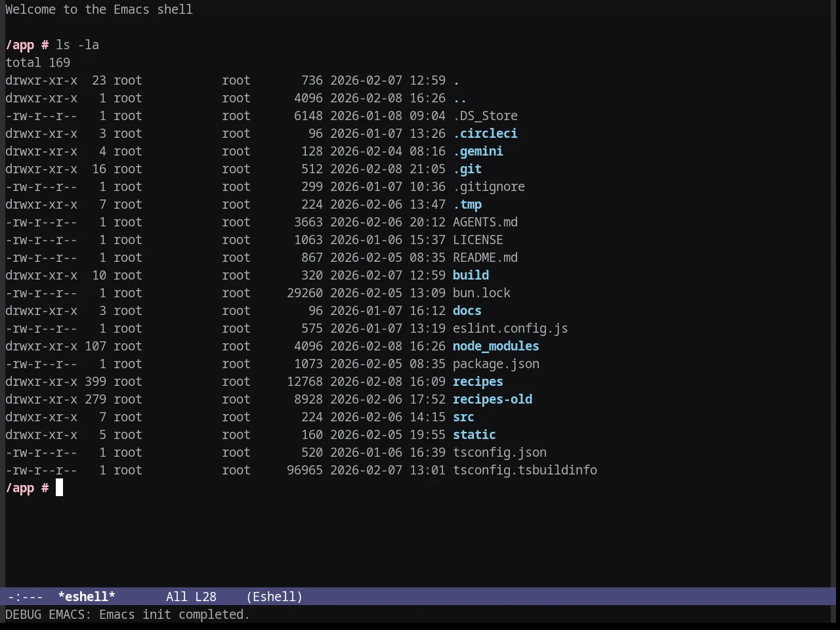Click the echo area message 'Emacs init completed.'
The image size is (840, 630).
point(175,614)
